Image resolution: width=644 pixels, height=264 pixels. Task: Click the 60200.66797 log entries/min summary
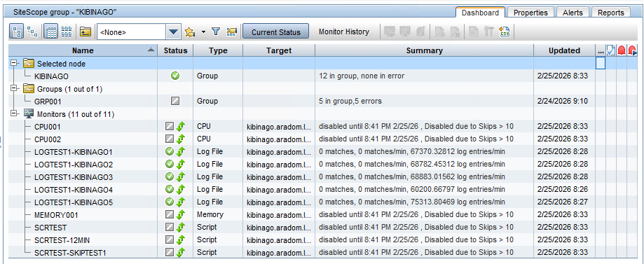click(412, 190)
